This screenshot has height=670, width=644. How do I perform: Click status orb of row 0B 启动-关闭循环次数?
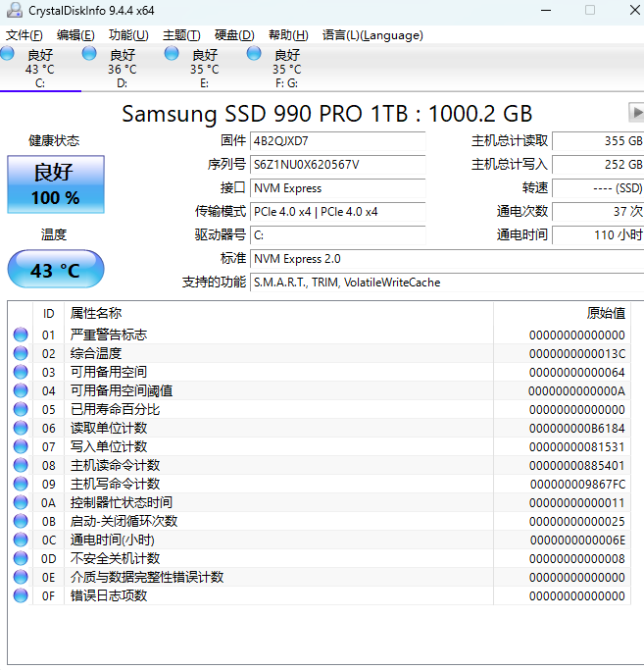(x=21, y=521)
